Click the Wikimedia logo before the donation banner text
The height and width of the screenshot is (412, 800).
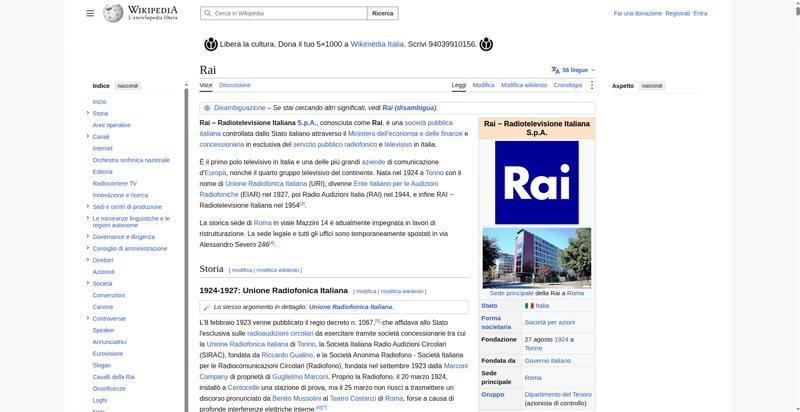(x=211, y=44)
